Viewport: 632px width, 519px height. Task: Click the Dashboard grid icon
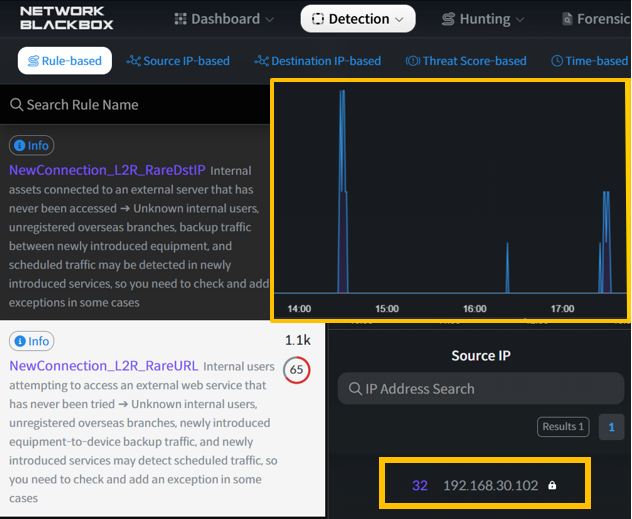180,19
